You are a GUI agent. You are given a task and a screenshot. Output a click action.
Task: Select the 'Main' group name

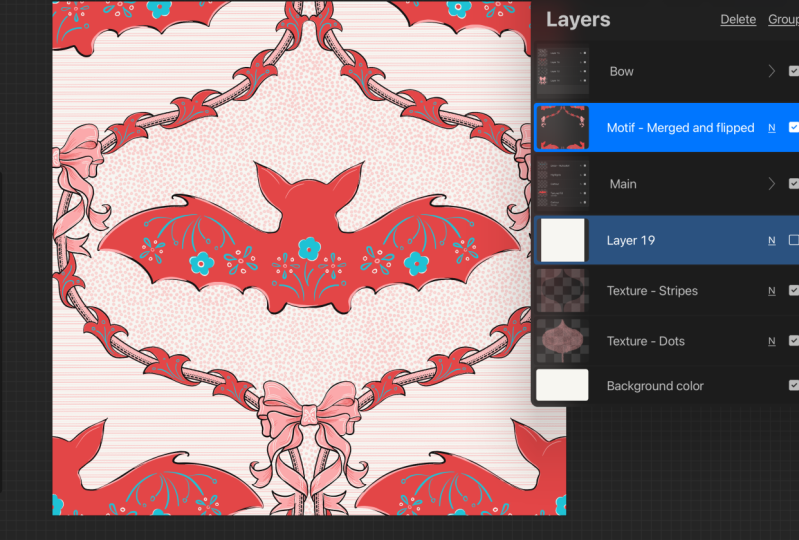623,184
